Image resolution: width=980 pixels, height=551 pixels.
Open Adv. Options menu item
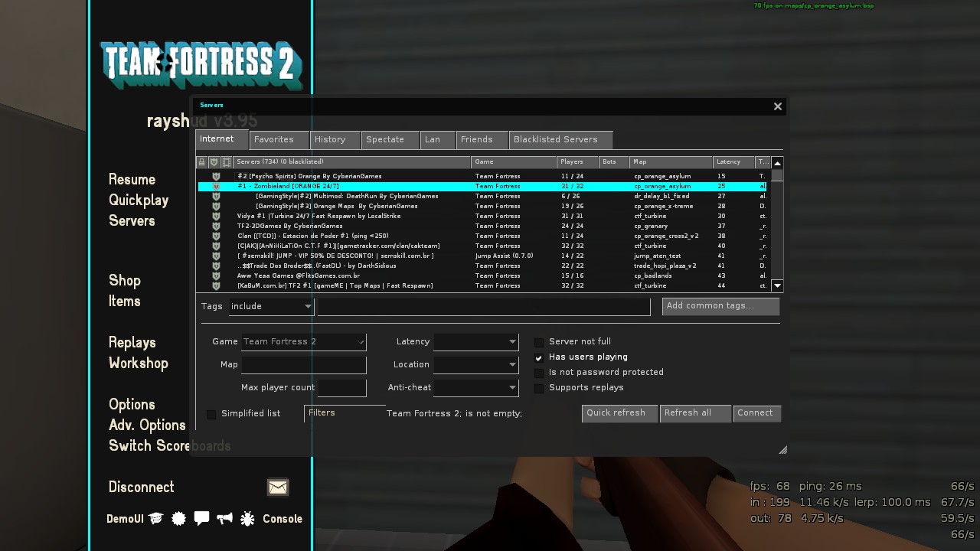pyautogui.click(x=147, y=425)
